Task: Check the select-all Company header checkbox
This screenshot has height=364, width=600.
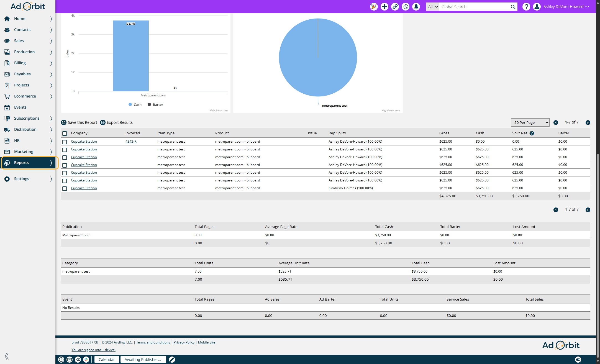Action: tap(65, 134)
